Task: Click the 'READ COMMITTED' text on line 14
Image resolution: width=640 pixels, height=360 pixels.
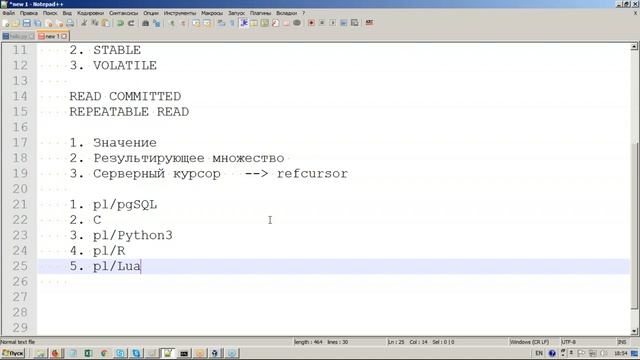Action: coord(125,96)
